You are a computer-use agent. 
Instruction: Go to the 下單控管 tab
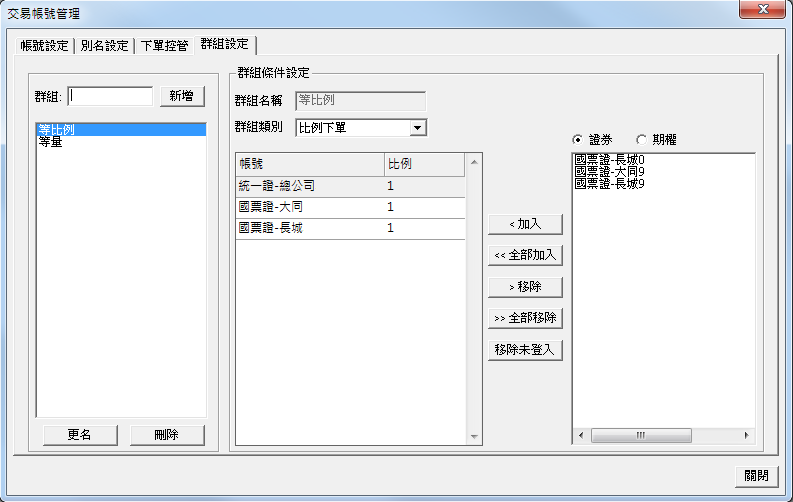(x=164, y=46)
